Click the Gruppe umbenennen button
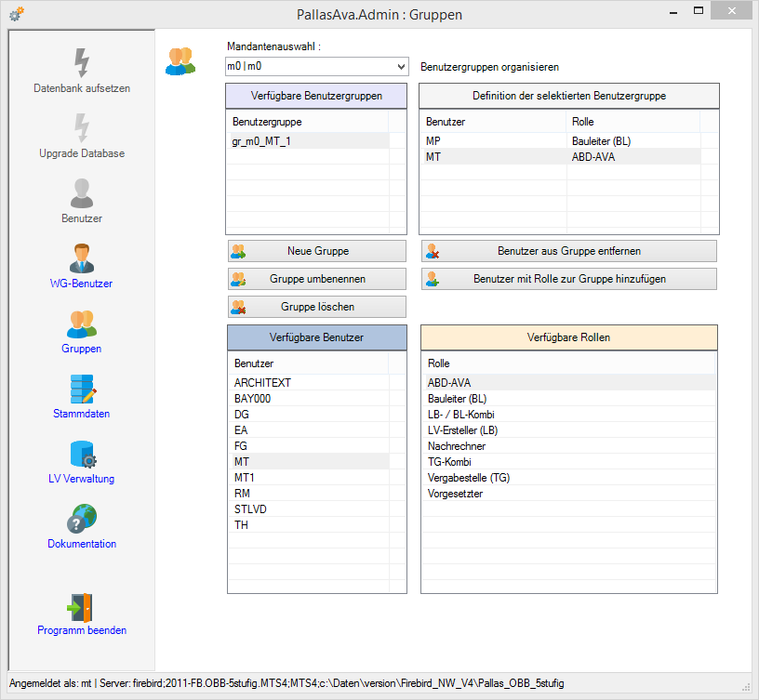The height and width of the screenshot is (700, 759). [317, 279]
